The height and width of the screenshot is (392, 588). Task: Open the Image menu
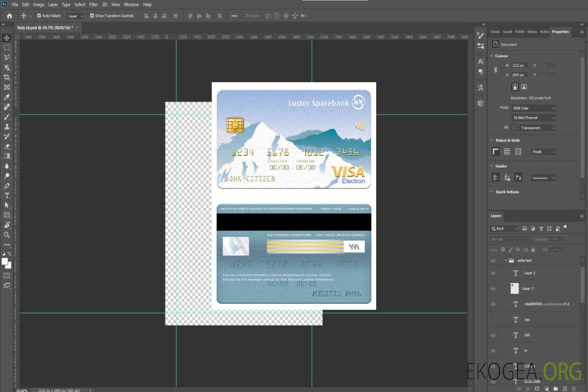[38, 4]
